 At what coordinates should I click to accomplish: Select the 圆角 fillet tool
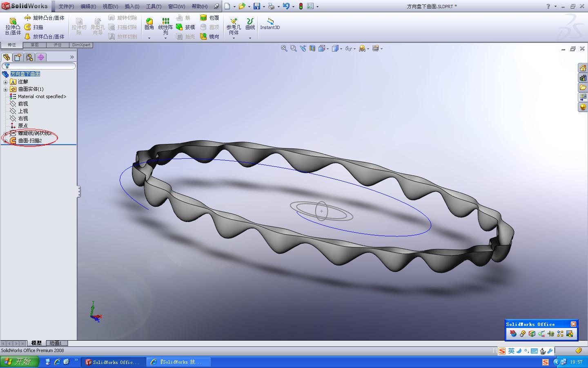(x=149, y=24)
